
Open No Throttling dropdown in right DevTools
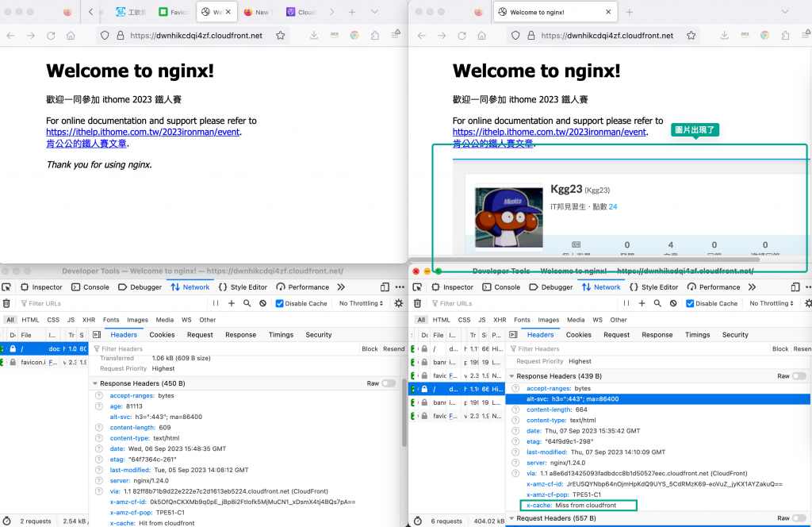(772, 304)
